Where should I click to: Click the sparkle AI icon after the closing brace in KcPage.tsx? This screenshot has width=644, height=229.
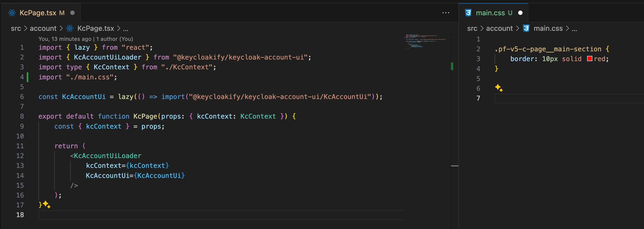47,205
